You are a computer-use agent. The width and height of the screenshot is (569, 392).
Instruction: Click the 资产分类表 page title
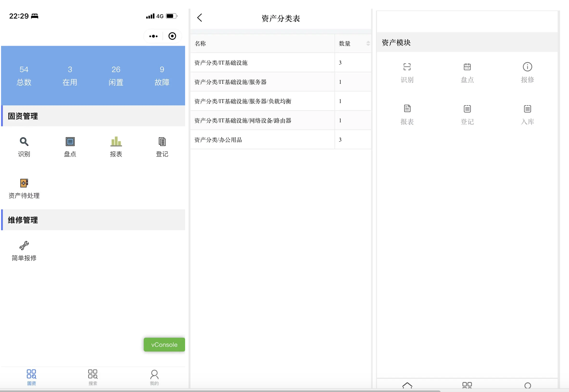[x=281, y=18]
